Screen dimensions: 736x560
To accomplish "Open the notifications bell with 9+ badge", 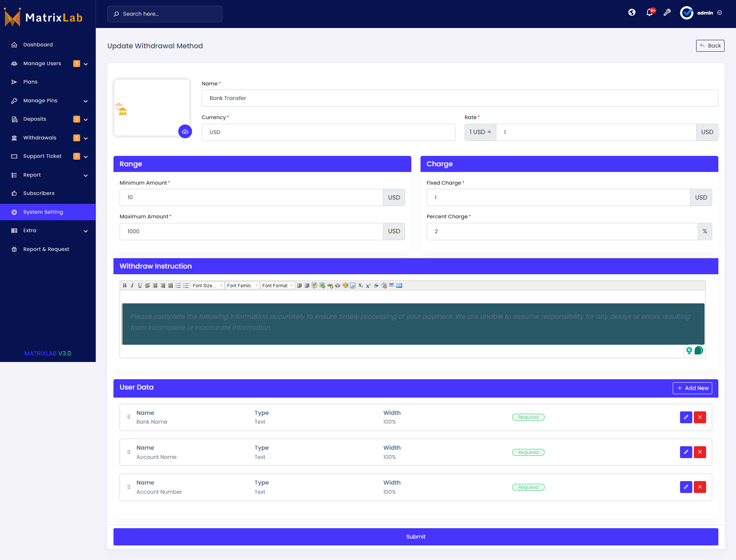I will tap(649, 13).
